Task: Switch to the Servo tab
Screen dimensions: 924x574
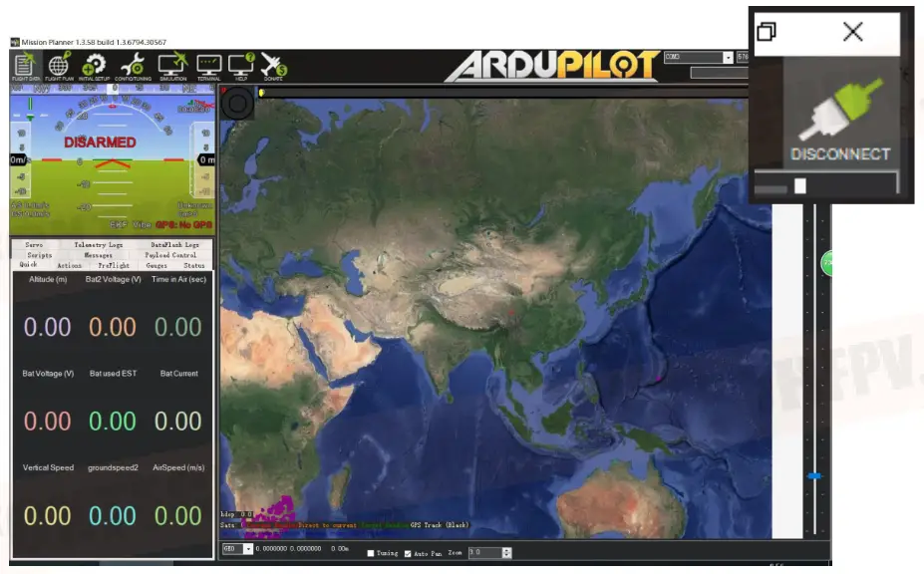Action: (x=34, y=244)
